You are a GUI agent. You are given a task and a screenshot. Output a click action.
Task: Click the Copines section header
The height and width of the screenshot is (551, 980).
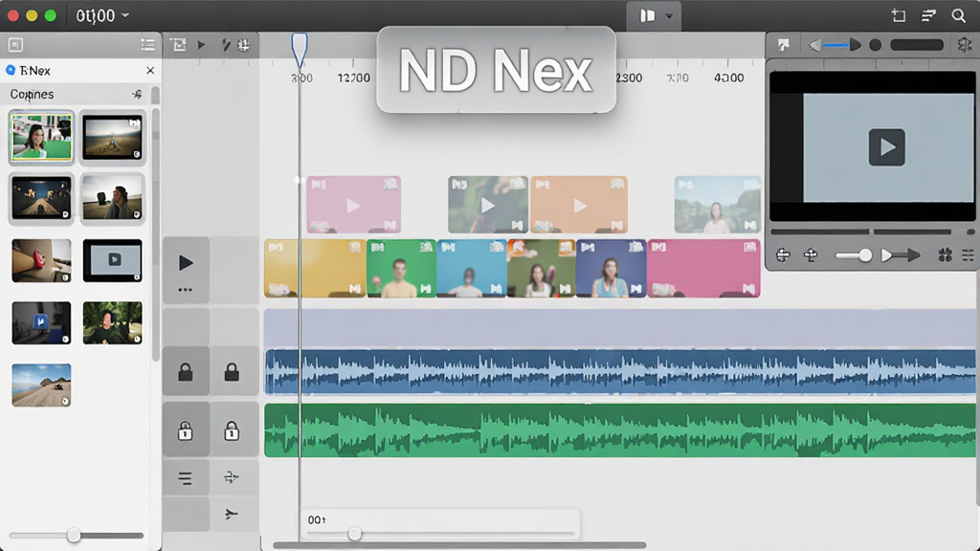coord(32,95)
